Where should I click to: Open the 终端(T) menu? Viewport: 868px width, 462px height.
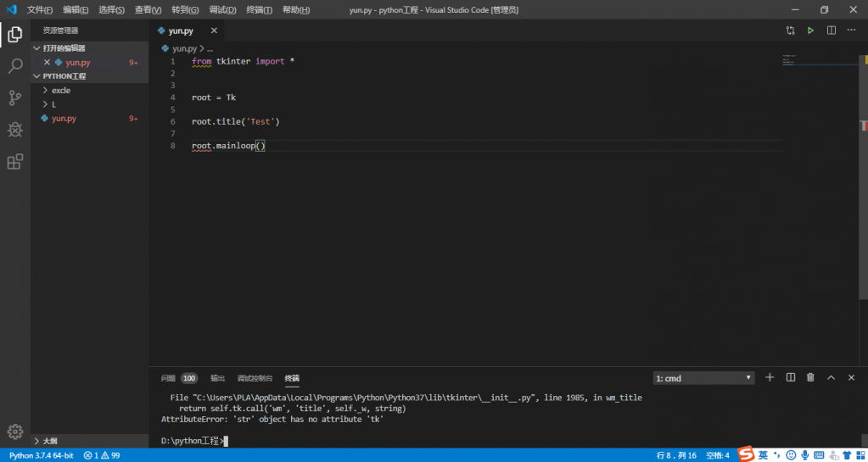[x=259, y=10]
